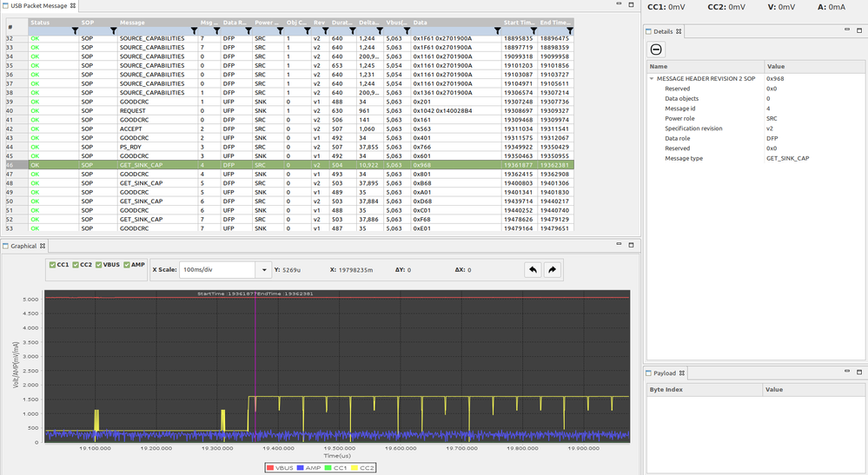Click the Value header in Payload panel
The height and width of the screenshot is (475, 868).
(x=813, y=390)
